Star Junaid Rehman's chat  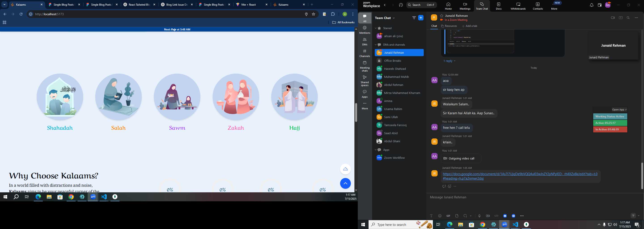442,16
